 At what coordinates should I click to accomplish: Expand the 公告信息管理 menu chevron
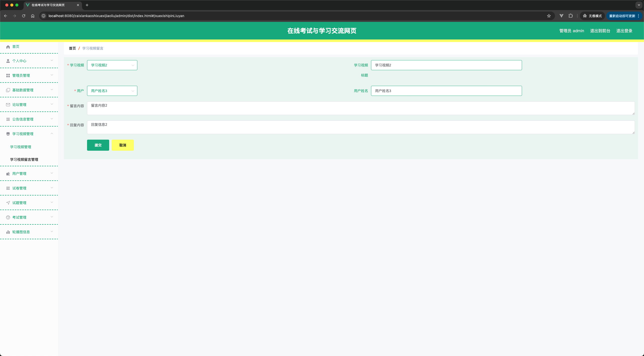52,119
